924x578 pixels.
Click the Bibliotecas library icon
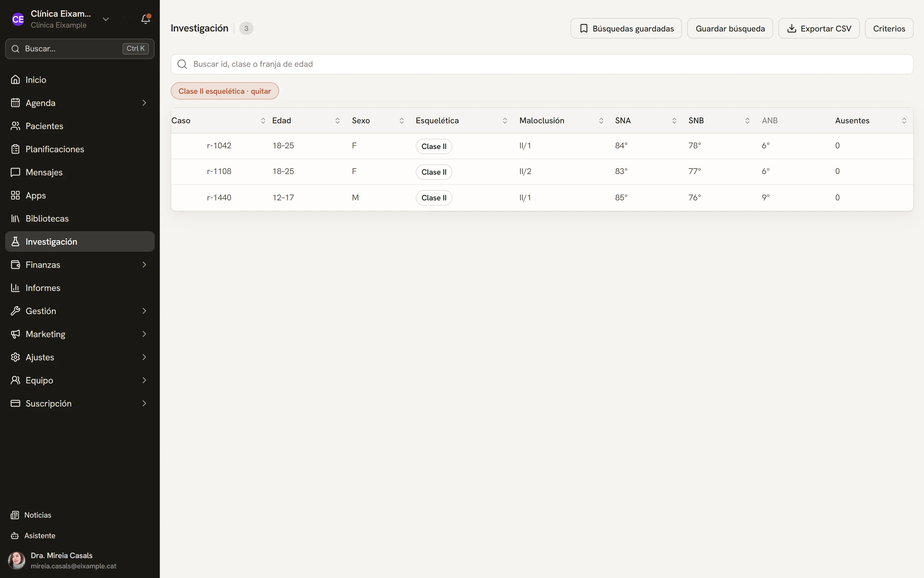coord(15,218)
